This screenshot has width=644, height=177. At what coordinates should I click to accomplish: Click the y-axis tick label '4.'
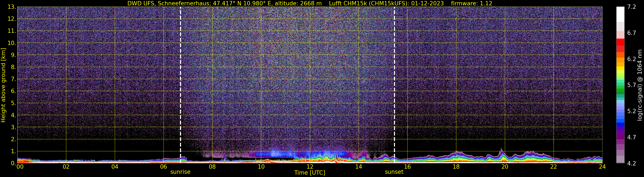13,115
